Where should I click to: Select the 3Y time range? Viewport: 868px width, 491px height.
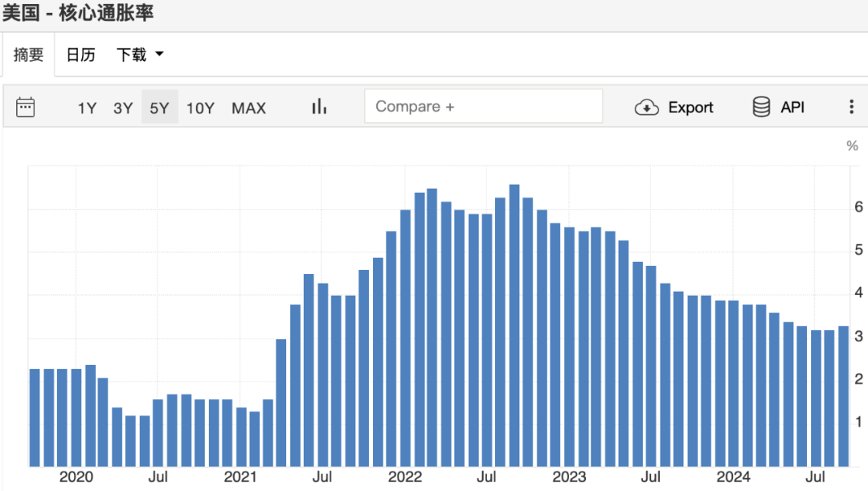tap(123, 108)
